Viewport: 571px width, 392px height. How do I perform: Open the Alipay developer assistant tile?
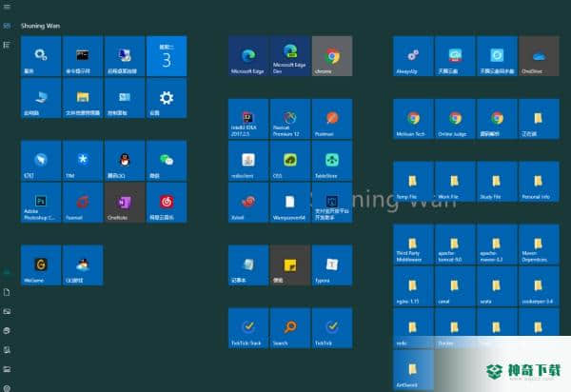coord(332,203)
